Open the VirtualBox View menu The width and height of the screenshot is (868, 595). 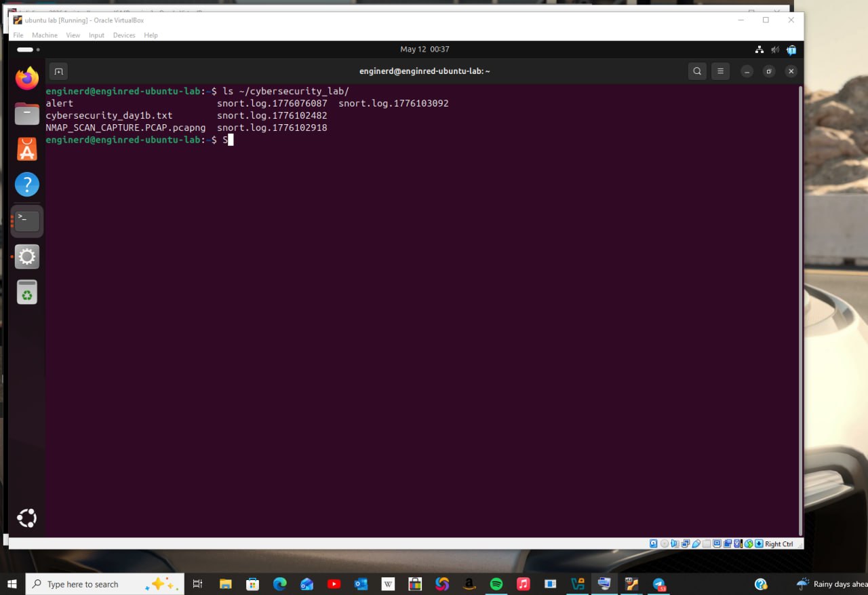pos(73,35)
